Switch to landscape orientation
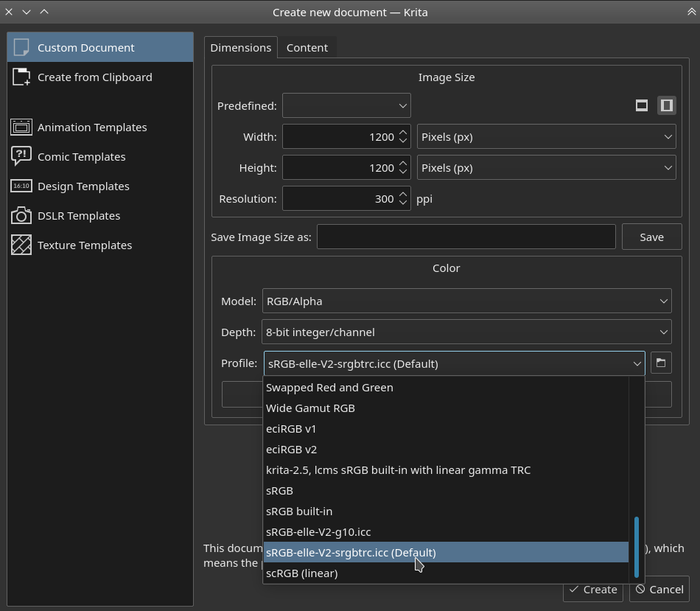The width and height of the screenshot is (700, 611). click(642, 105)
